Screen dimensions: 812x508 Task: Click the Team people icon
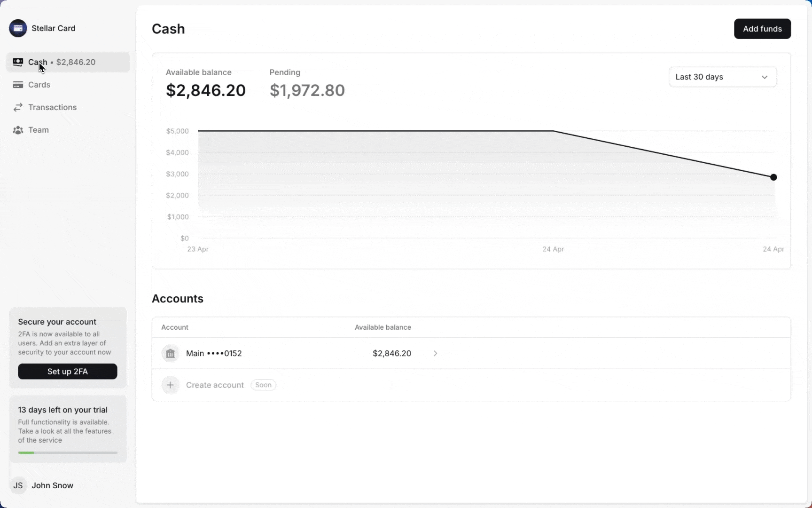point(18,130)
